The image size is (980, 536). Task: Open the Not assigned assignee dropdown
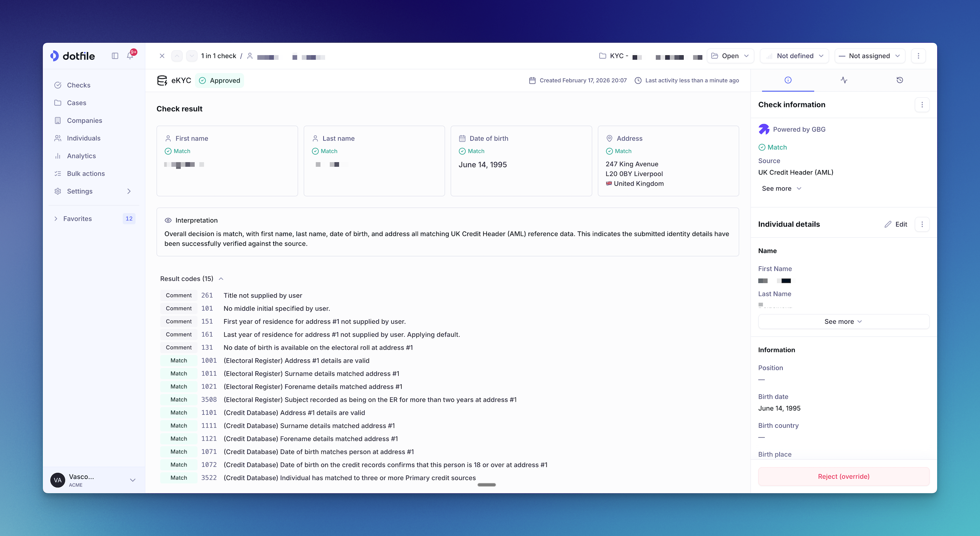[869, 56]
